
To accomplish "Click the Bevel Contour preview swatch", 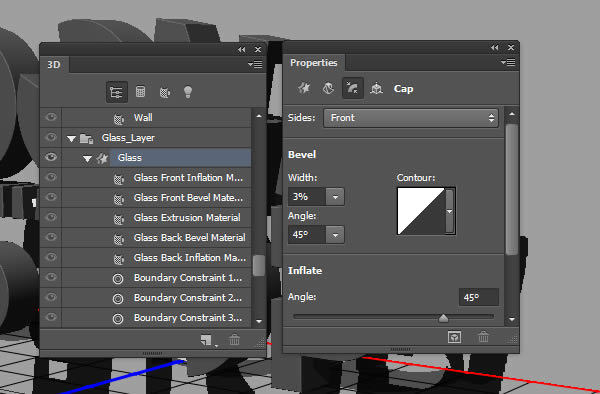I will pos(421,211).
